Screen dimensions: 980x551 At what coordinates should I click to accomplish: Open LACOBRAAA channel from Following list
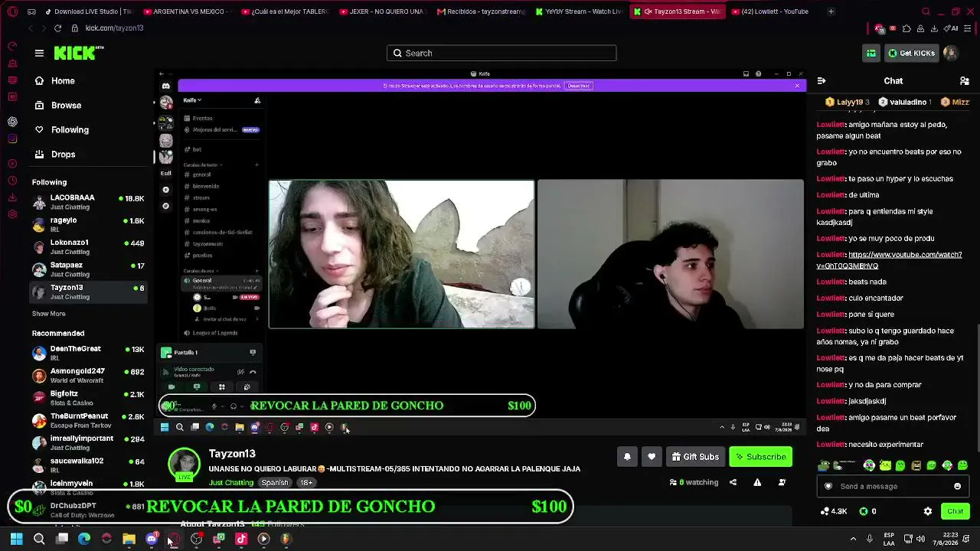tap(89, 202)
